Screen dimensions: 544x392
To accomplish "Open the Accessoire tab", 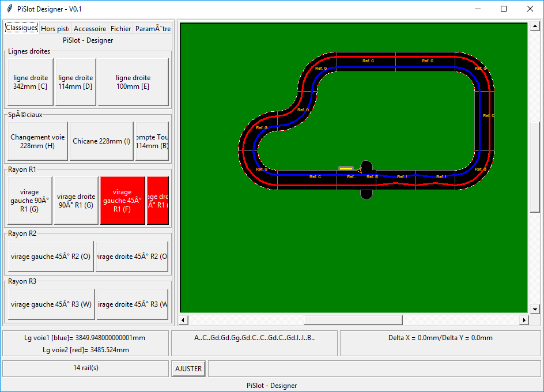I will [90, 28].
